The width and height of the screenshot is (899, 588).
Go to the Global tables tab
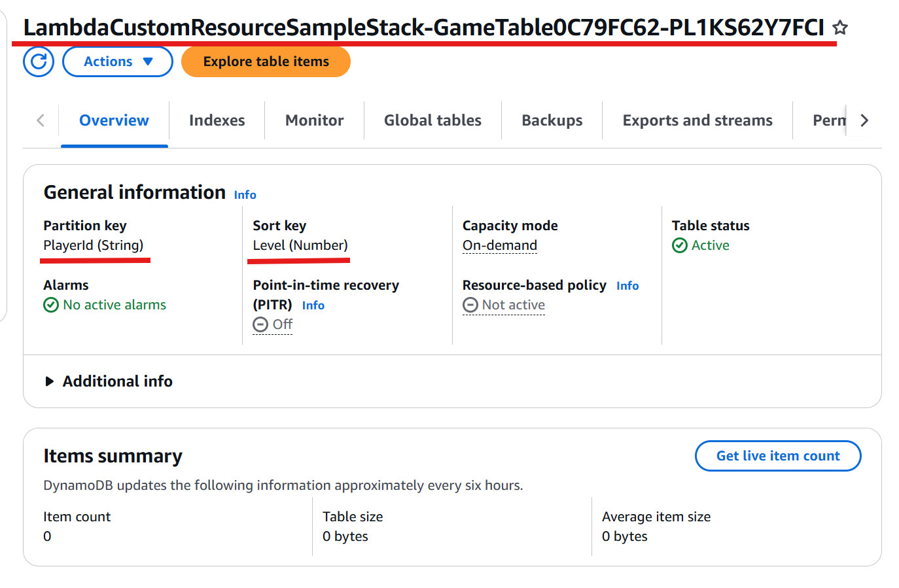432,120
